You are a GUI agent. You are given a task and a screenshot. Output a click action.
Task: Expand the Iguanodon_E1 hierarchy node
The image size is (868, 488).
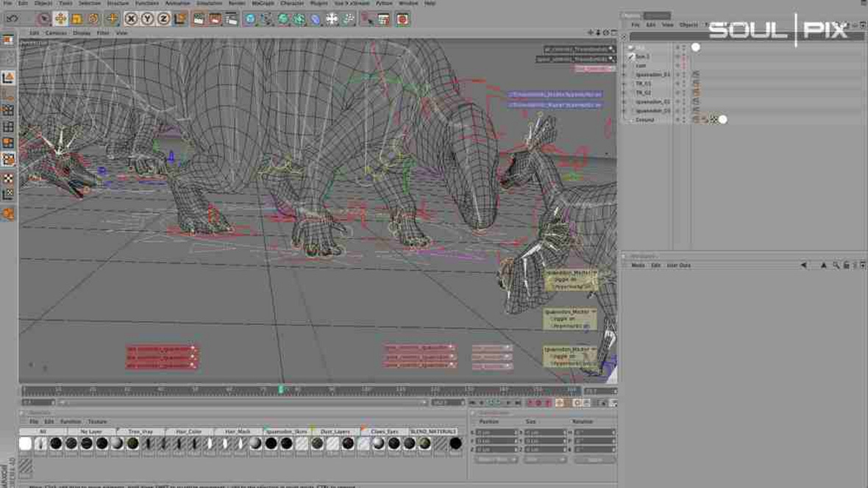(625, 75)
